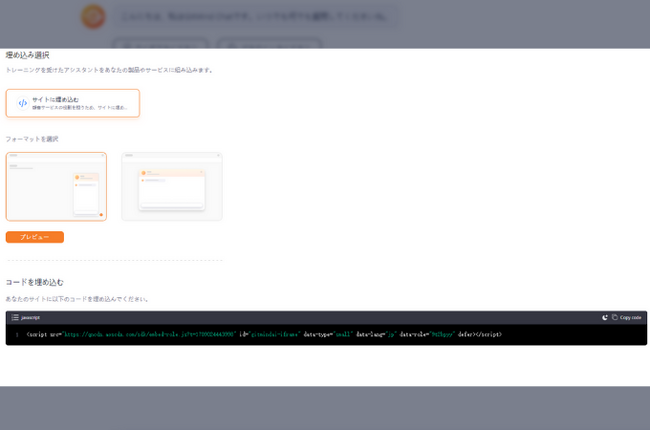Viewport: 650px width, 431px height.
Task: Choose the centered chat window format
Action: [172, 186]
